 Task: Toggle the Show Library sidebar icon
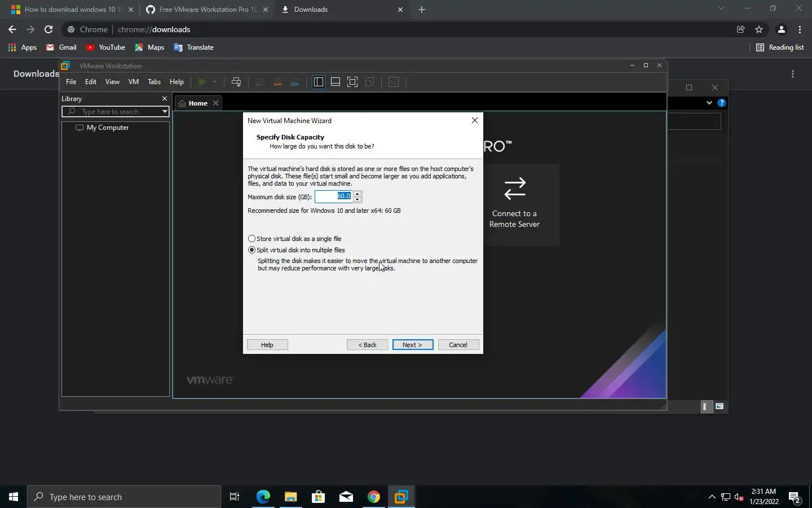319,82
